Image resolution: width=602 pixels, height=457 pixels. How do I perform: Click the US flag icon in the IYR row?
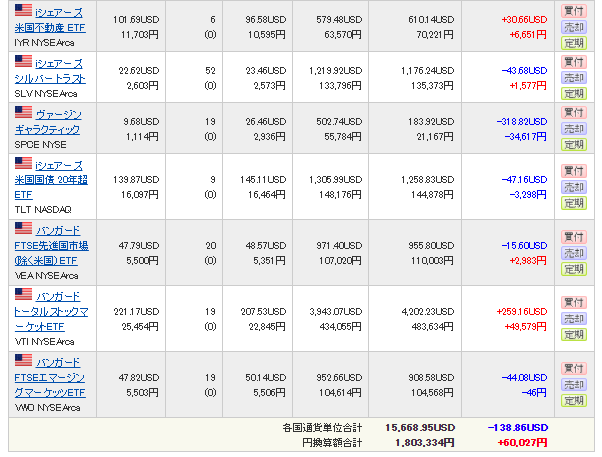pyautogui.click(x=23, y=10)
